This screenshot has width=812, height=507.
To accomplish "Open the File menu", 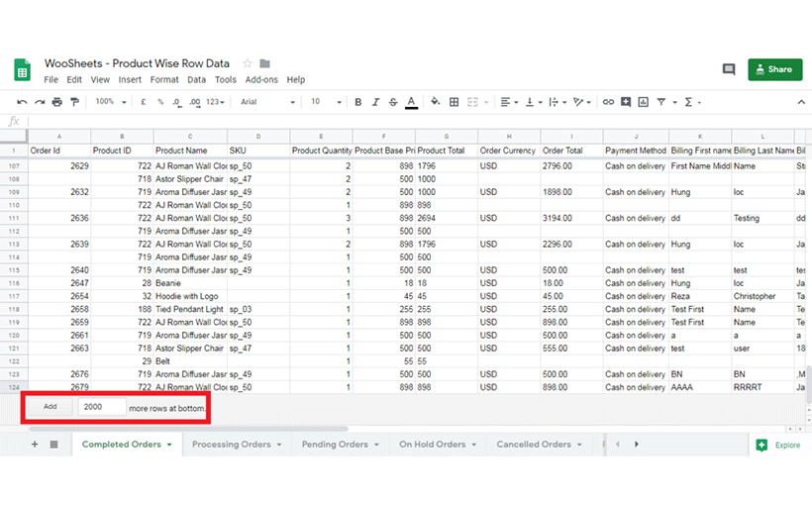I will [51, 80].
